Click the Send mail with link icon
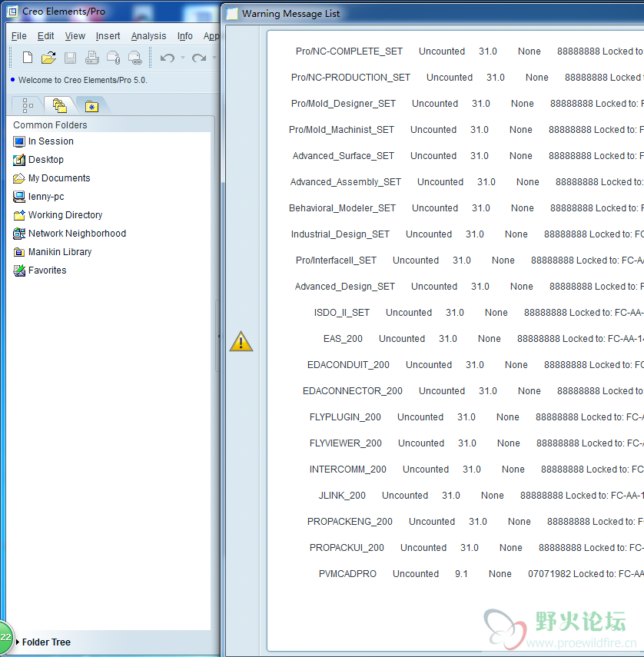Screen dimensions: 644x657 pyautogui.click(x=135, y=58)
